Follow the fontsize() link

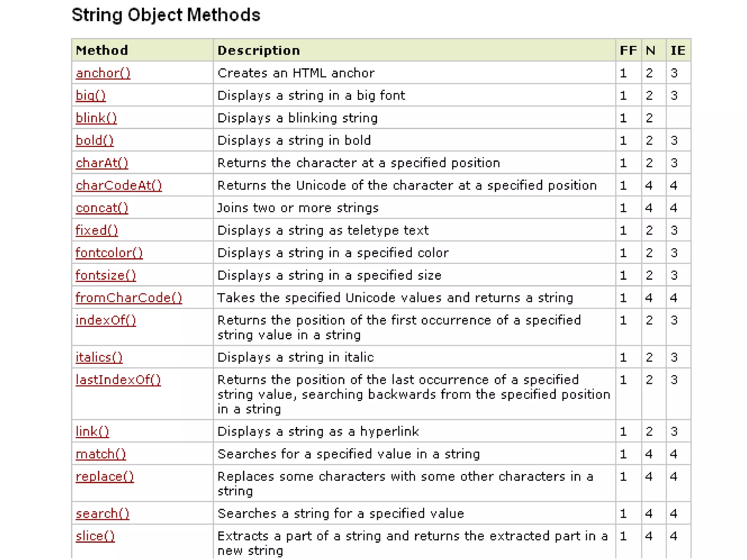coord(106,276)
